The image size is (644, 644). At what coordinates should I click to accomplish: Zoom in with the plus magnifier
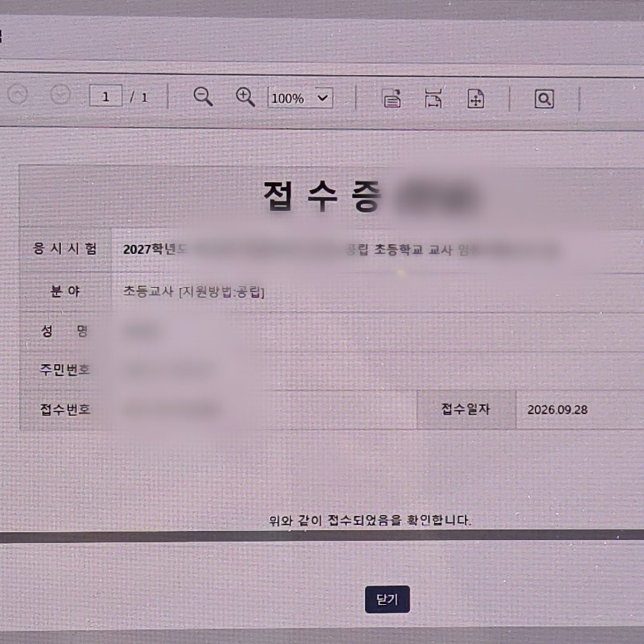click(x=245, y=97)
